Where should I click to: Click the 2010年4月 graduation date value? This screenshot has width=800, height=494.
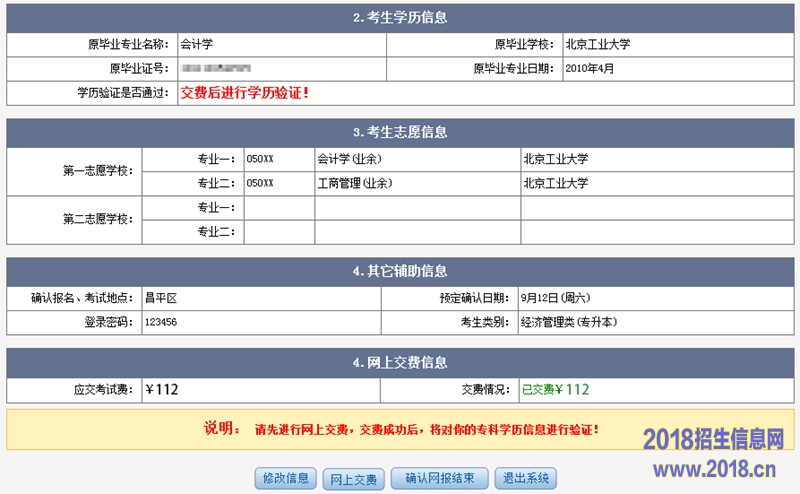[589, 69]
